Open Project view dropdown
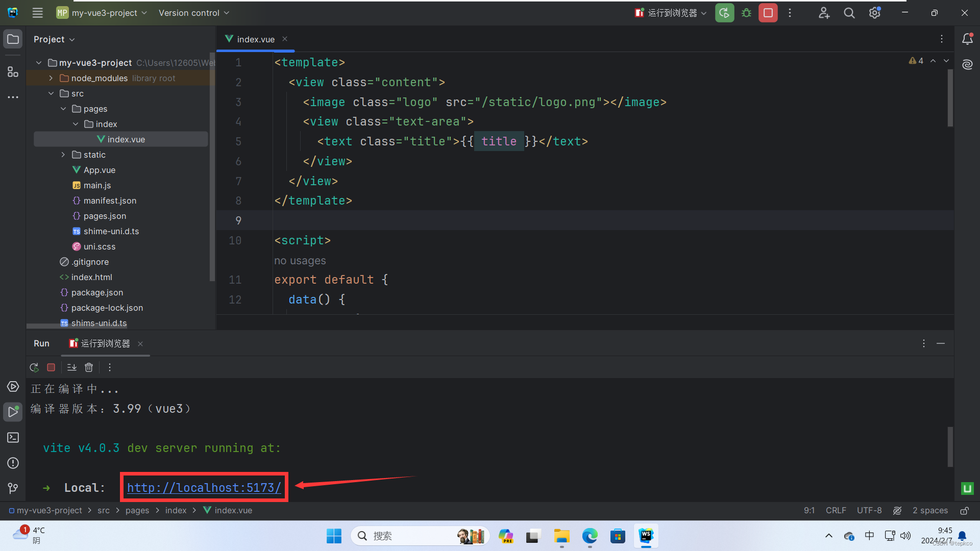The height and width of the screenshot is (551, 980). pyautogui.click(x=54, y=39)
